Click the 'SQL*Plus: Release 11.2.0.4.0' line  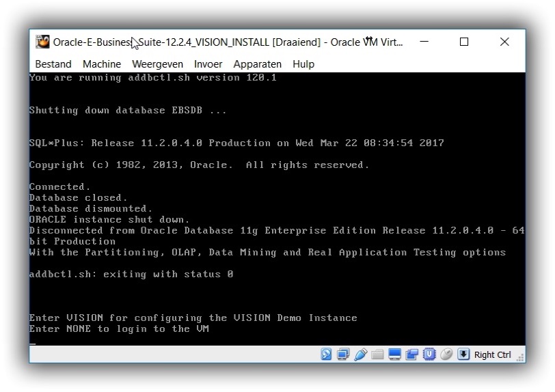236,143
